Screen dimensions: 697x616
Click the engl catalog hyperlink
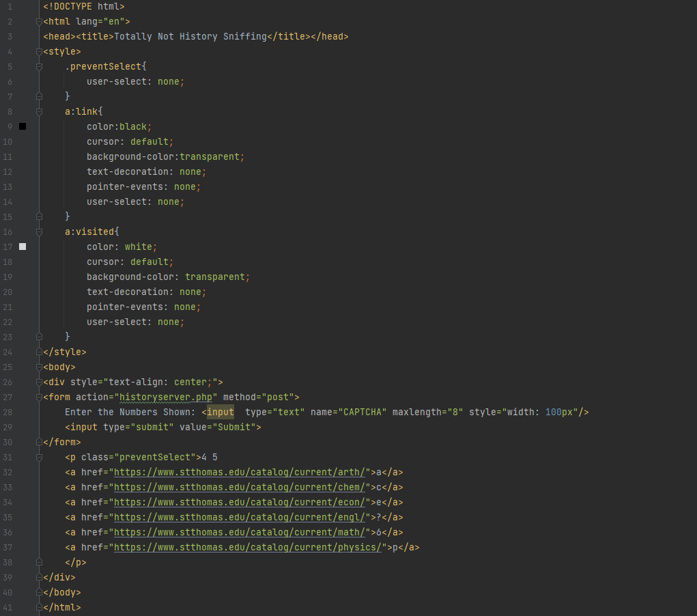(x=238, y=517)
